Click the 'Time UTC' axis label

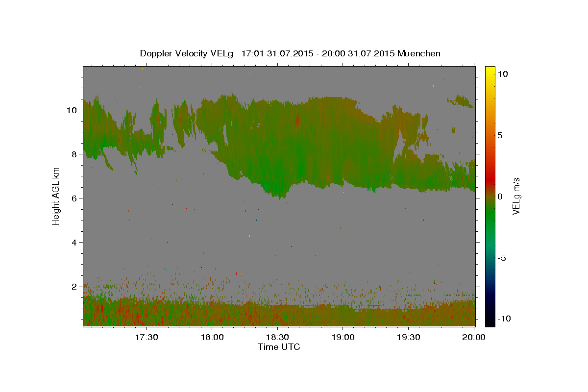tap(279, 347)
